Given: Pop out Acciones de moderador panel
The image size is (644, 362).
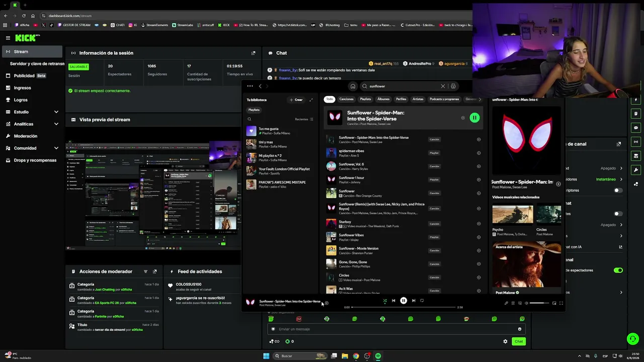Looking at the screenshot, I should [x=154, y=271].
